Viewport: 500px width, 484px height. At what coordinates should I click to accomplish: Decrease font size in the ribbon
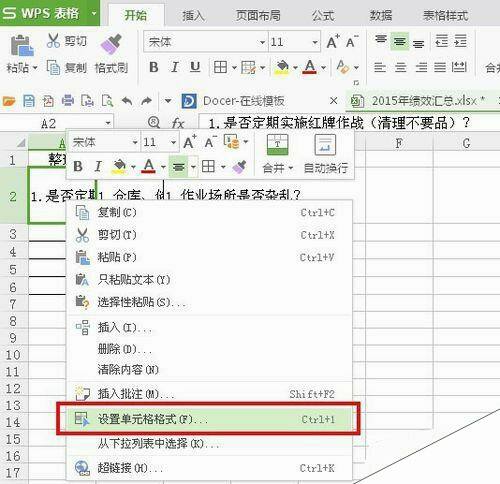tap(352, 42)
